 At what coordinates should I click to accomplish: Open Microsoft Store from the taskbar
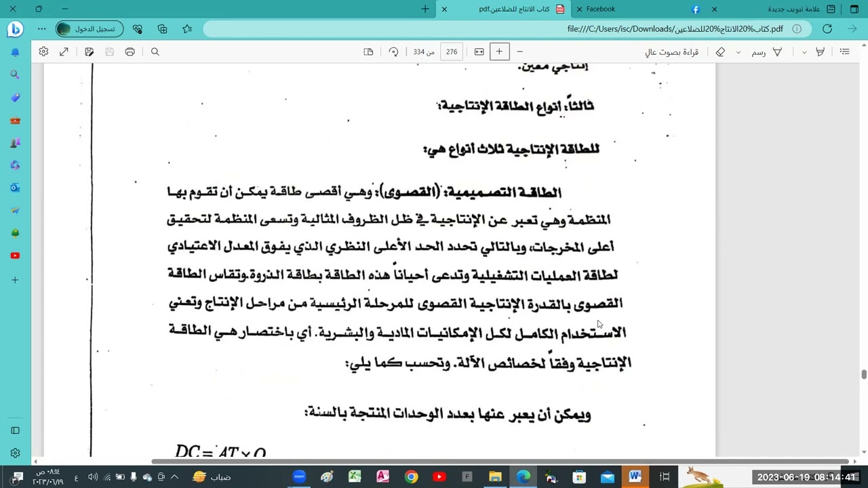point(579,477)
